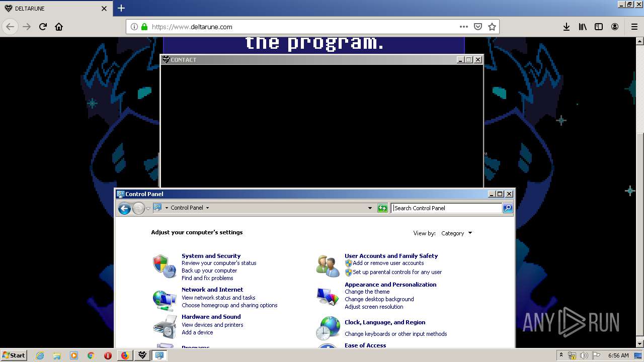Open Hardware and Sound category icon
This screenshot has width=644, height=362.
164,327
